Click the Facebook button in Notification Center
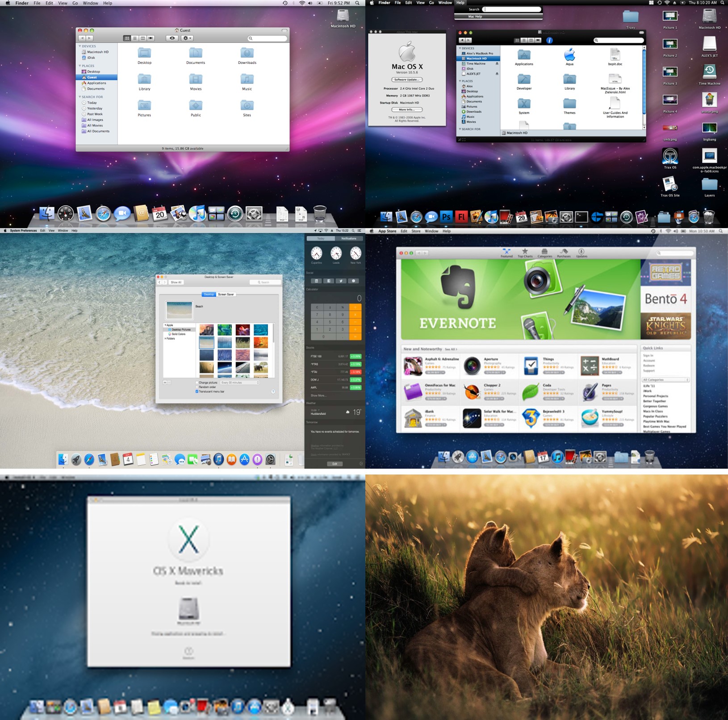Image resolution: width=728 pixels, height=720 pixels. [x=328, y=281]
